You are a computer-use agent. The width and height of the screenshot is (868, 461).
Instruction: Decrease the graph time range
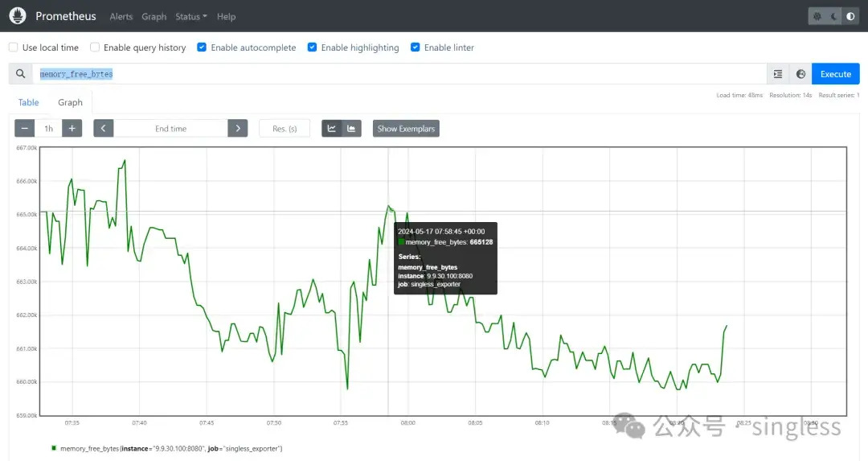point(25,129)
